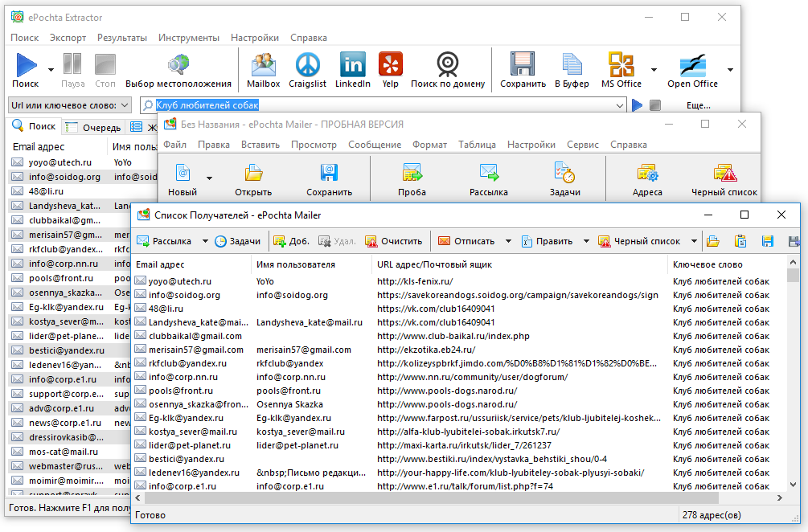Expand the MS Office export dropdown arrow
This screenshot has width=808, height=532.
pos(654,70)
